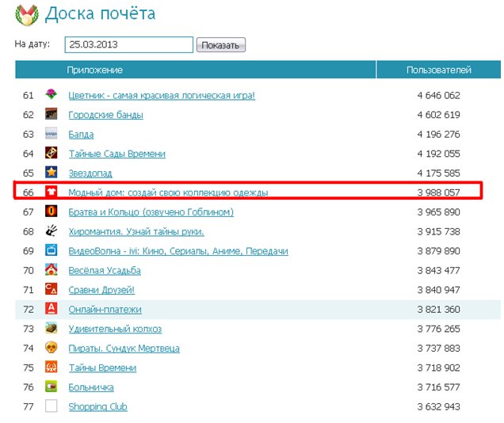
Task: Click the Доска почёта page title
Action: [x=100, y=13]
